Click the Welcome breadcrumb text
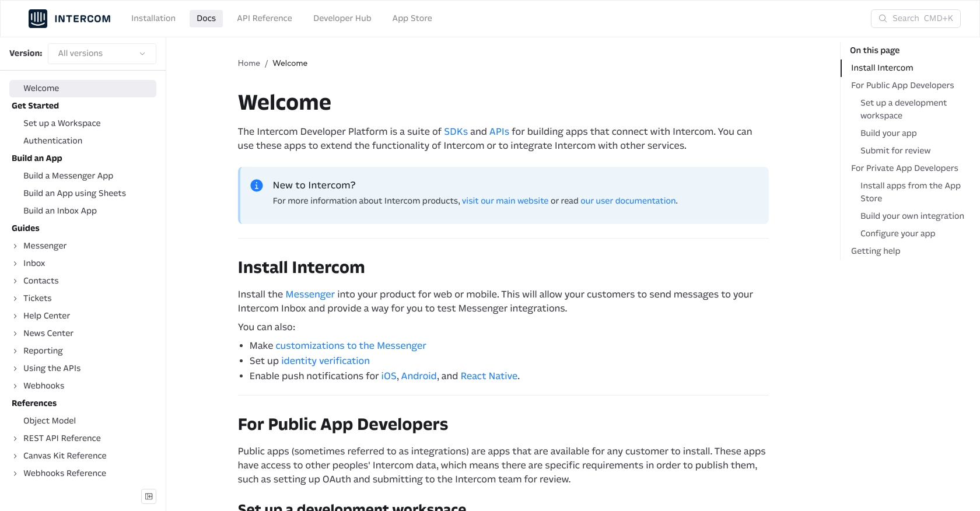This screenshot has height=511, width=980. click(290, 64)
